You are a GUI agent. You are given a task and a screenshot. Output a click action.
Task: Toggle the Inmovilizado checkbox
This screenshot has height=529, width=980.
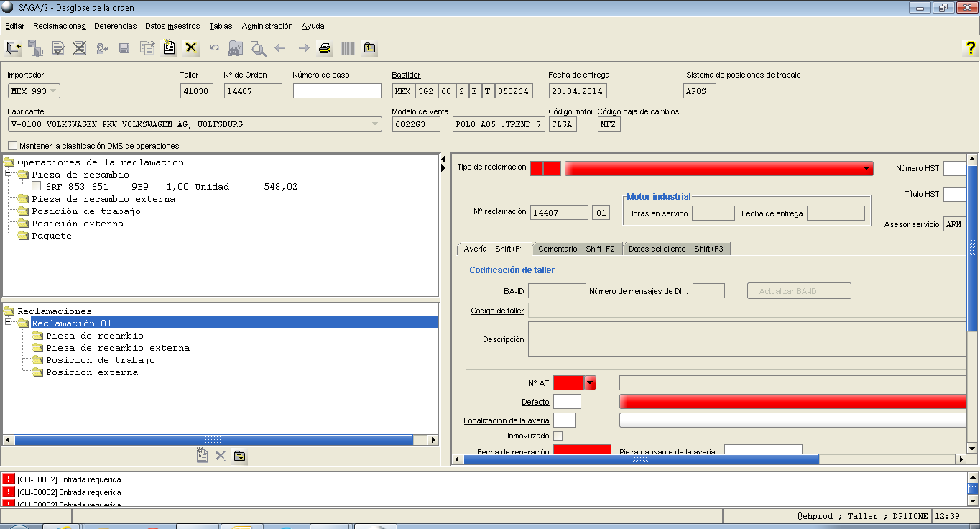[x=558, y=436]
